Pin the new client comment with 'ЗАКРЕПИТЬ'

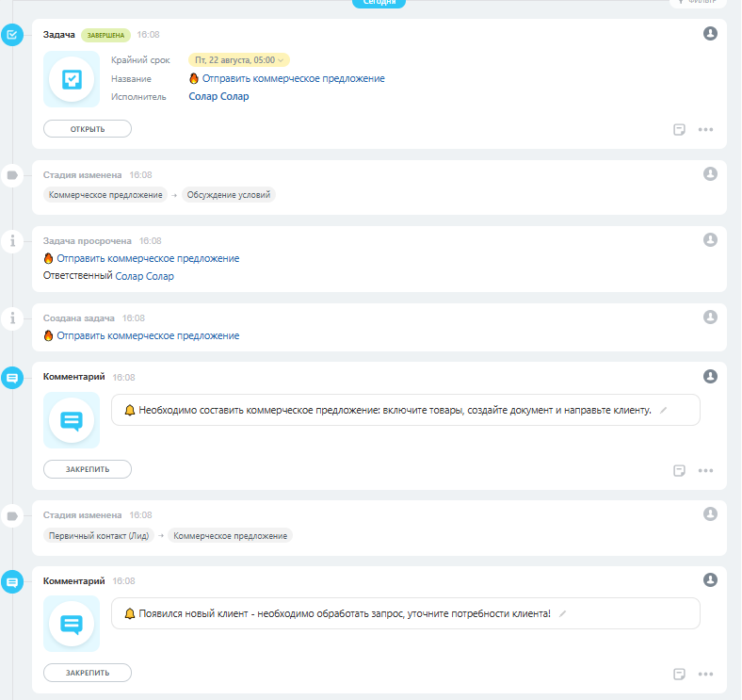pyautogui.click(x=88, y=673)
